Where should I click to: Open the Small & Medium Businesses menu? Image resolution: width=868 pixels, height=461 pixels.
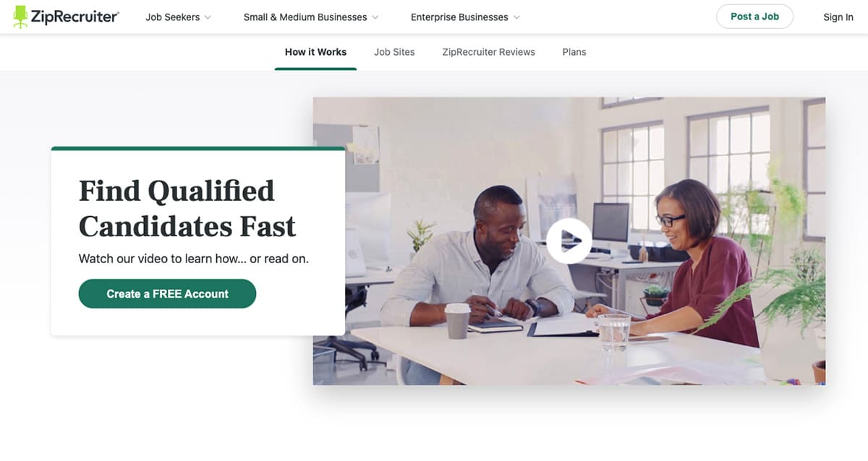pyautogui.click(x=305, y=17)
